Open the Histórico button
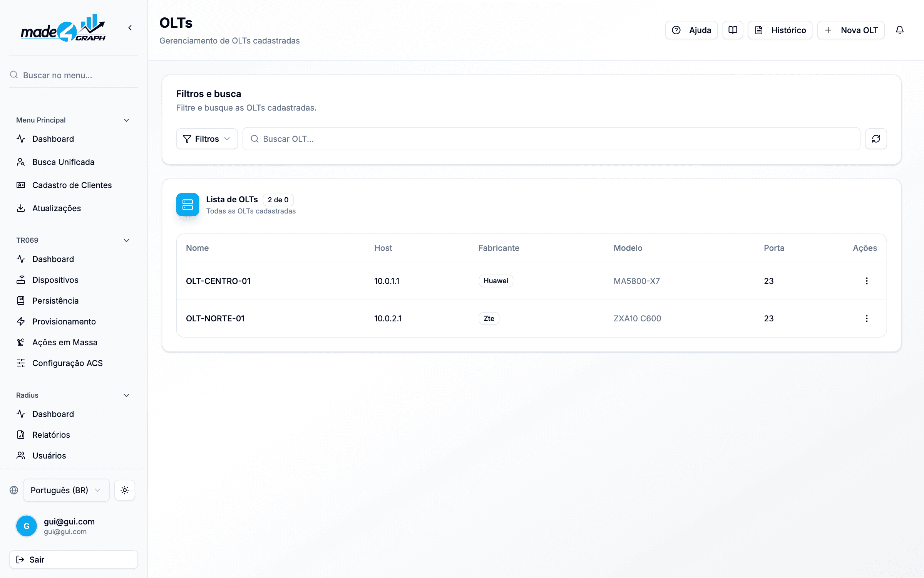 (x=780, y=30)
